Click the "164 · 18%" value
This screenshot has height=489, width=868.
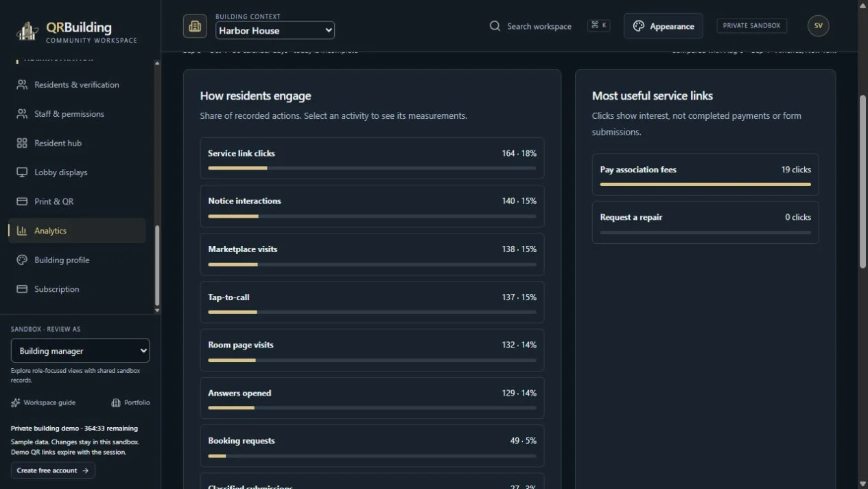click(519, 153)
